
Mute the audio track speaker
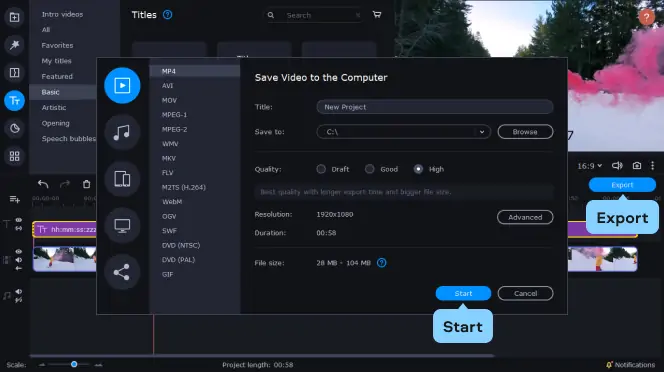click(19, 291)
